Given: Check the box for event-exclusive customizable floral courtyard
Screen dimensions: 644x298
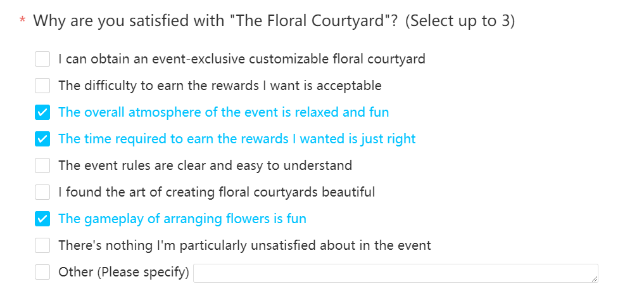Looking at the screenshot, I should [x=42, y=60].
